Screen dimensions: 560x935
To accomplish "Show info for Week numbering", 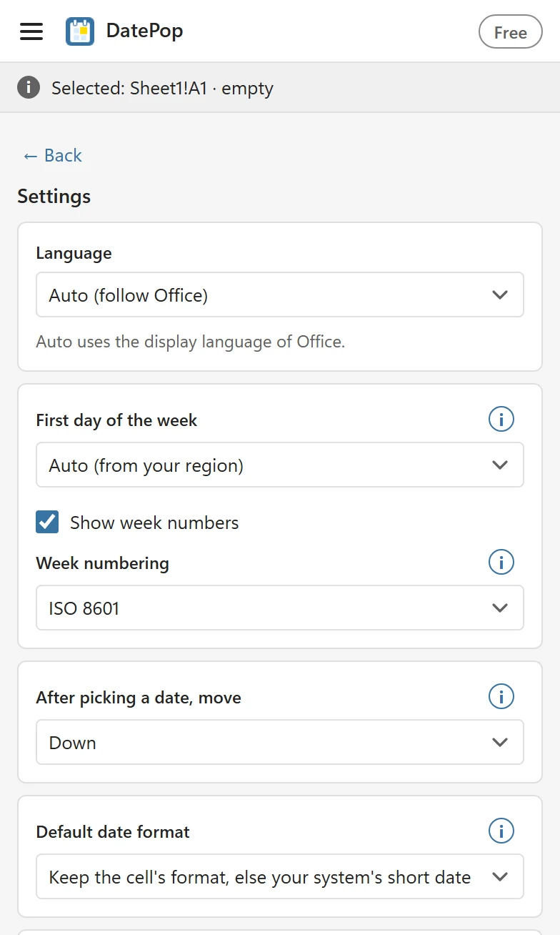I will click(x=501, y=562).
